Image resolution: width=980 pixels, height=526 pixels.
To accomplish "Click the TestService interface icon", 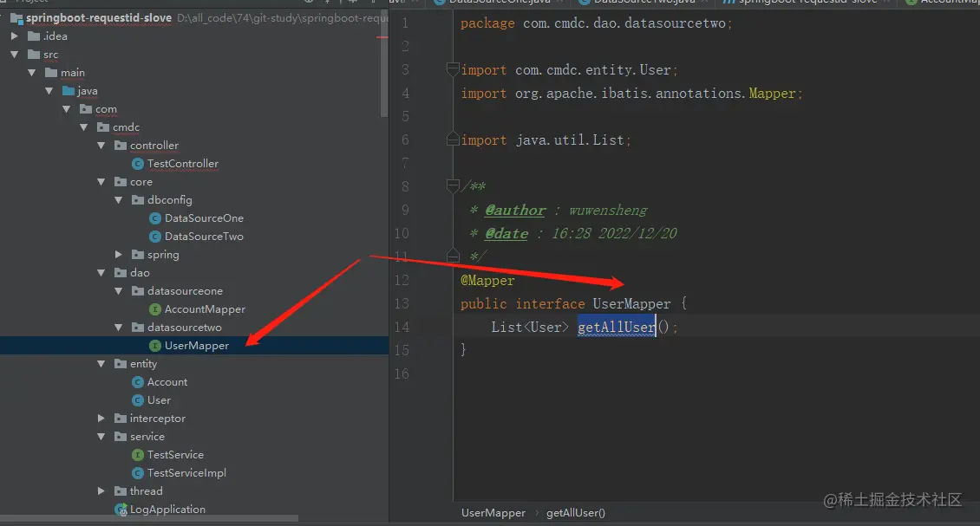I will 138,455.
